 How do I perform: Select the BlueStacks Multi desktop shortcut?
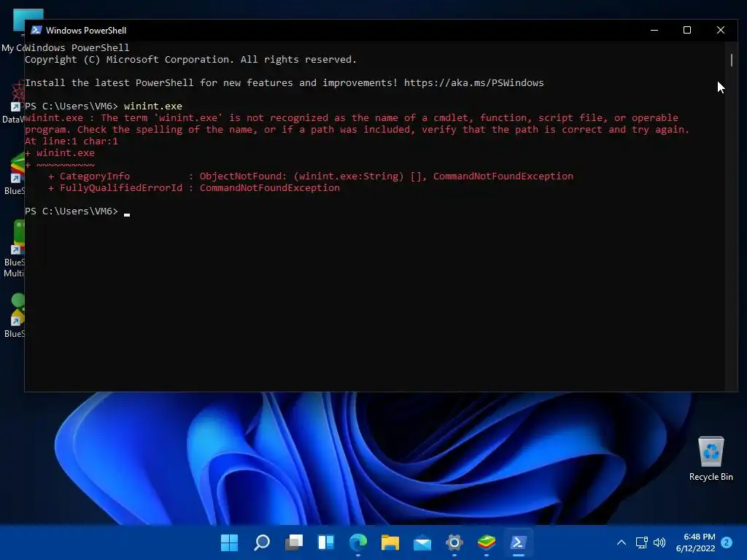[13, 249]
